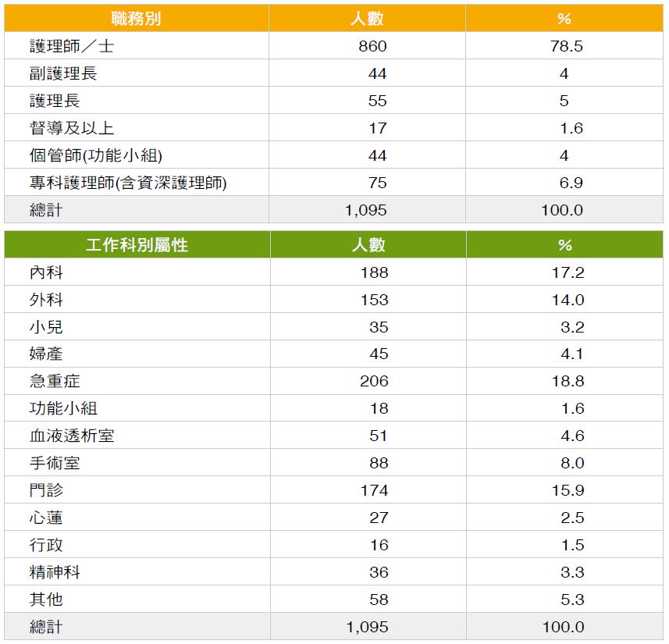Screen dimensions: 669x644
Task: Click the 206 headcount cell
Action: point(374,381)
